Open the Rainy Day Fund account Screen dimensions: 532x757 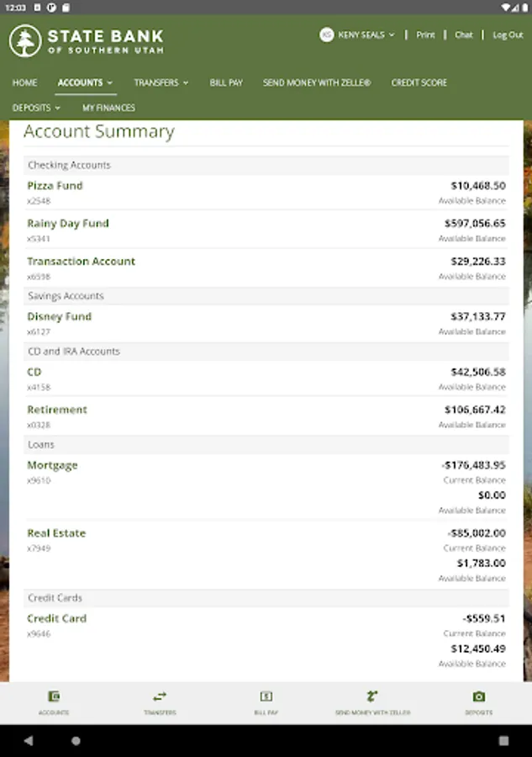tap(68, 224)
